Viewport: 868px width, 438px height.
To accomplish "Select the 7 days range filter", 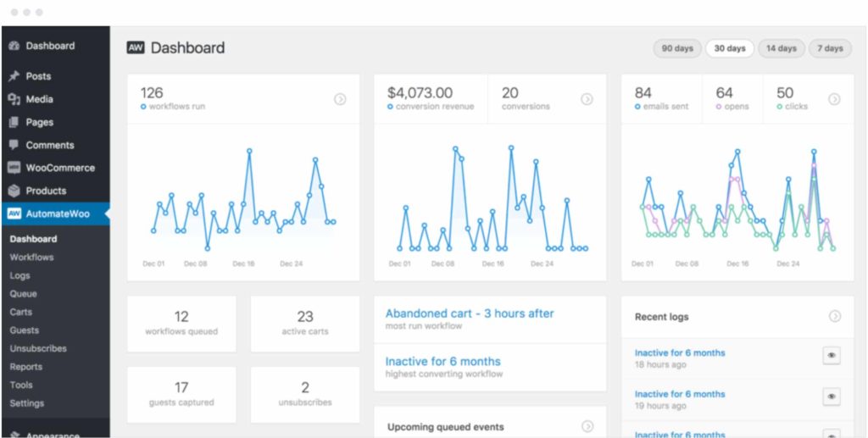I will coord(830,48).
